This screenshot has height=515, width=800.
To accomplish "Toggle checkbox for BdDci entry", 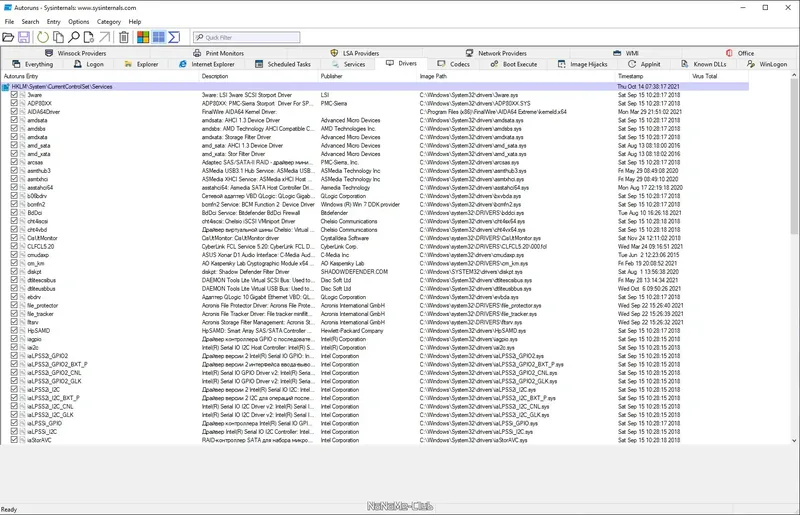I will (14, 213).
